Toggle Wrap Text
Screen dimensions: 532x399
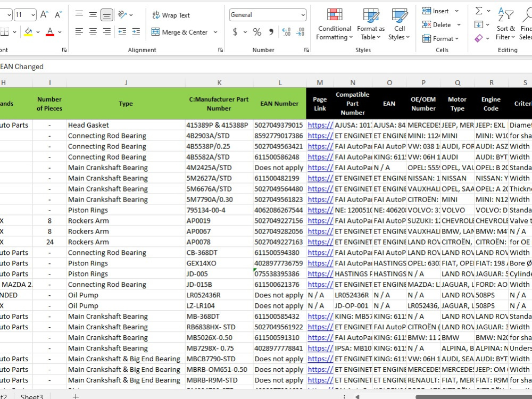coord(171,15)
